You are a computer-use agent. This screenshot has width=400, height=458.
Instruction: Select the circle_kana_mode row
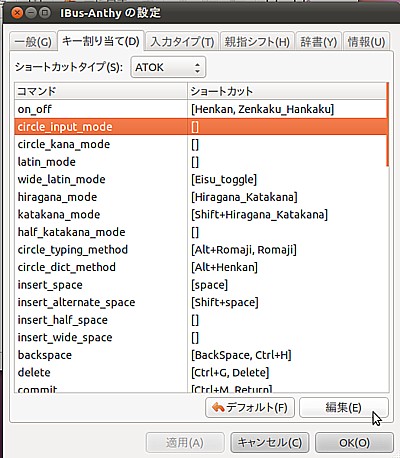200,144
